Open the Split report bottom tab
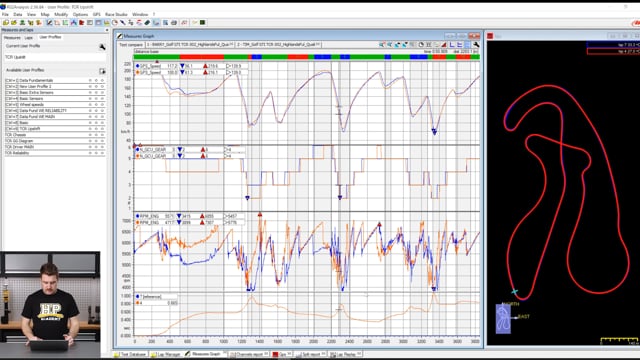Screen dimensions: 640x360 tap(310, 354)
